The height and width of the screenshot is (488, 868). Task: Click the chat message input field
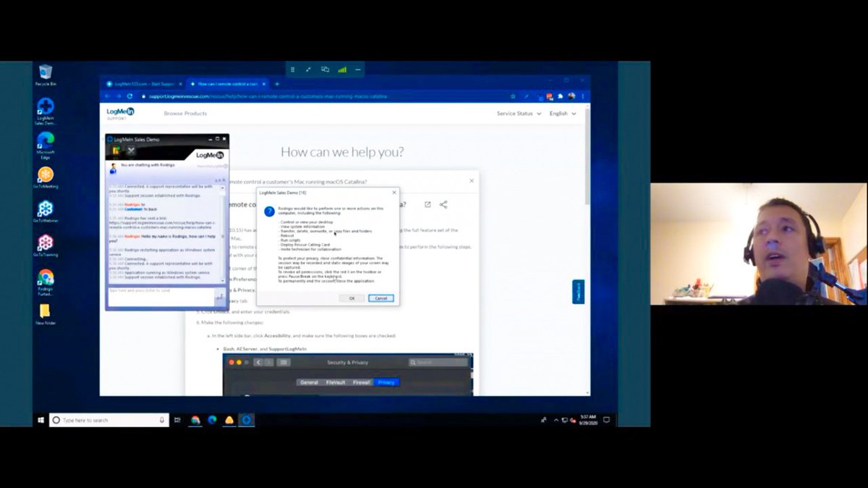click(x=161, y=295)
